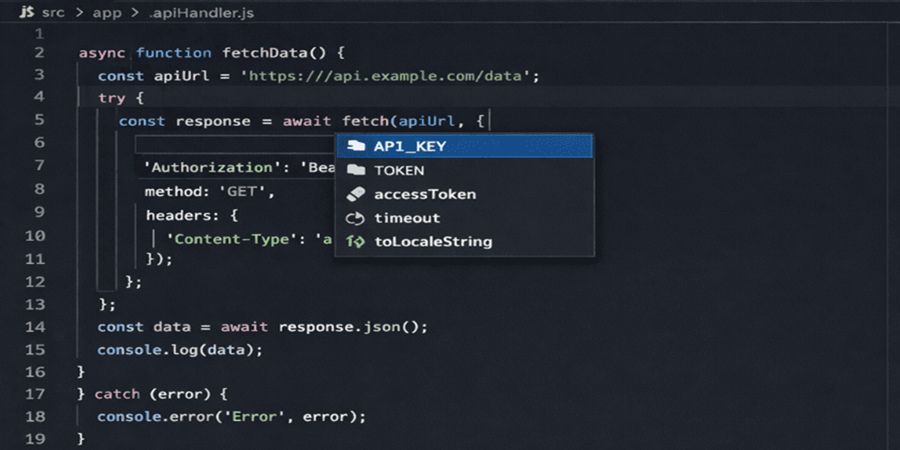Click the toLocaleString suggestion icon
The image size is (900, 450).
pos(355,242)
